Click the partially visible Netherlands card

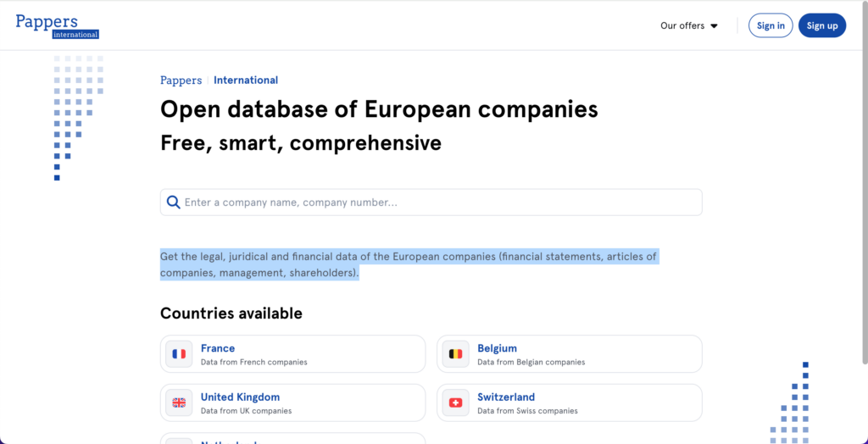pyautogui.click(x=292, y=438)
